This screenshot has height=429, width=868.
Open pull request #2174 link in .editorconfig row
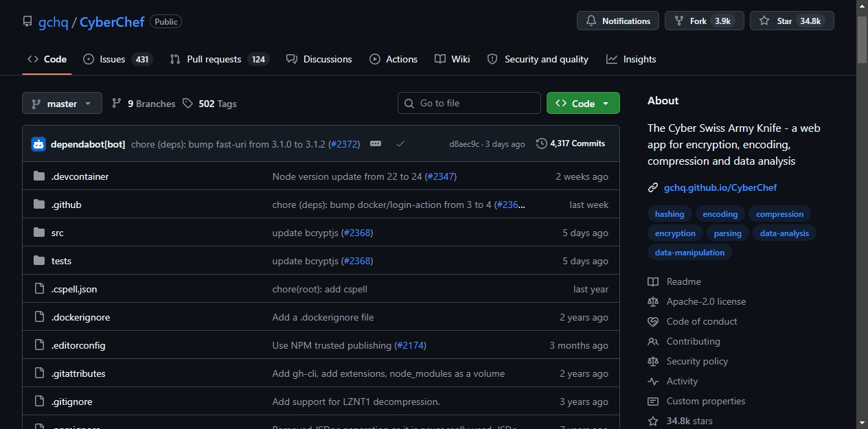click(410, 345)
